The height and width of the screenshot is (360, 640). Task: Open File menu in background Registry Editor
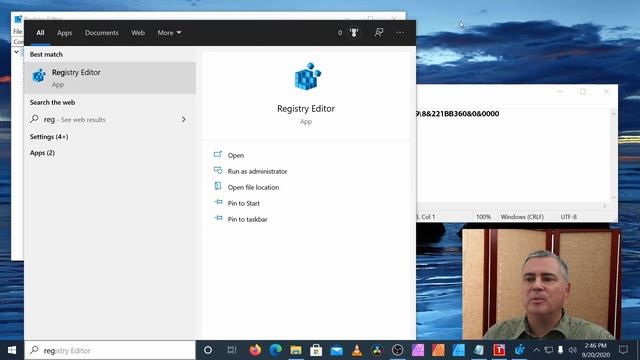(18, 31)
